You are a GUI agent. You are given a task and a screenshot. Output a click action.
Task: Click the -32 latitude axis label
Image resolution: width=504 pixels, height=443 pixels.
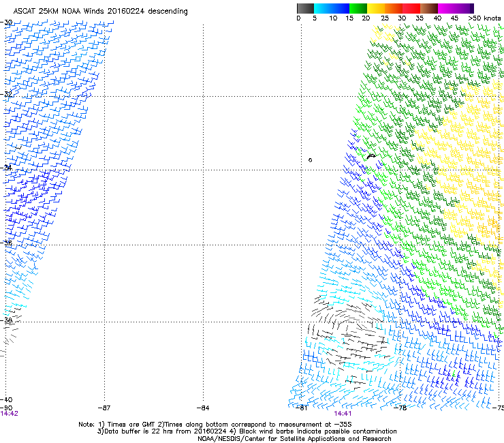coord(6,94)
